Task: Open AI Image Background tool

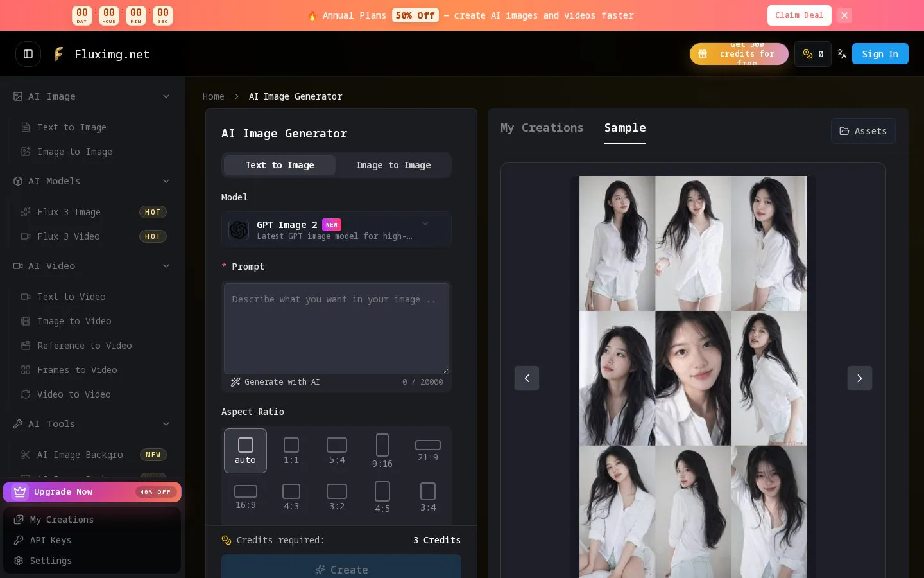Action: coord(92,455)
